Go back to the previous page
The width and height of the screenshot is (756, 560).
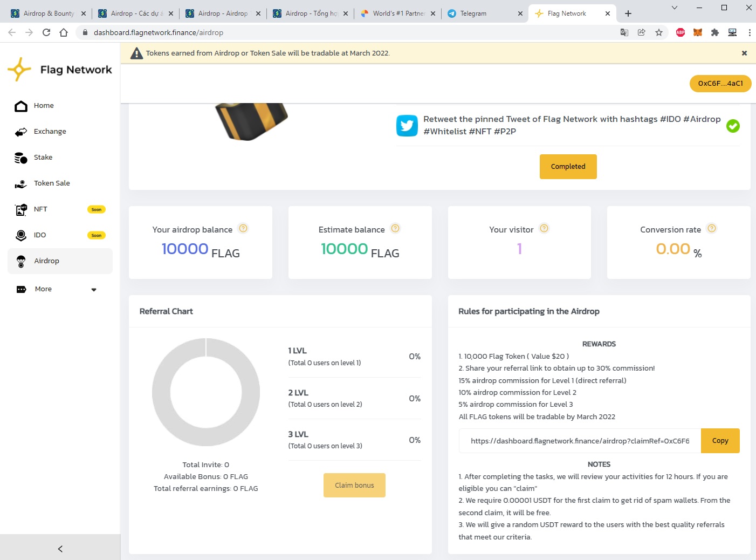(12, 32)
